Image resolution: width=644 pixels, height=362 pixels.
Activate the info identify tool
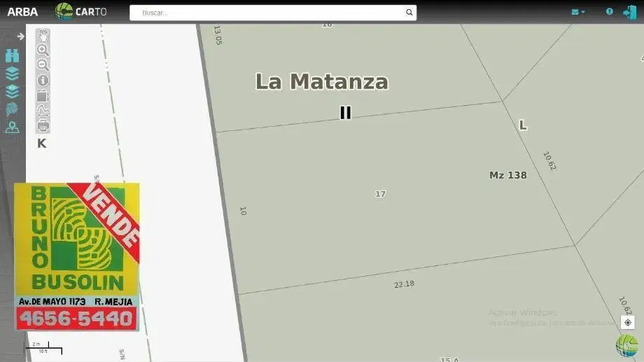pos(43,80)
